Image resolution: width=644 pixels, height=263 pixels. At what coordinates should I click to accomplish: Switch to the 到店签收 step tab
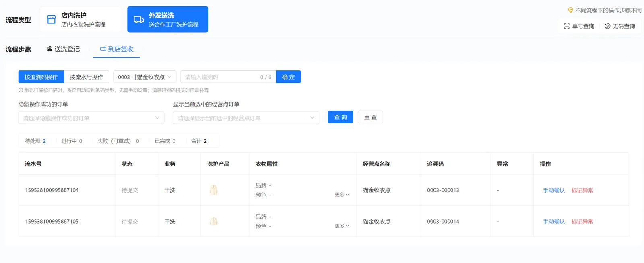(x=117, y=49)
